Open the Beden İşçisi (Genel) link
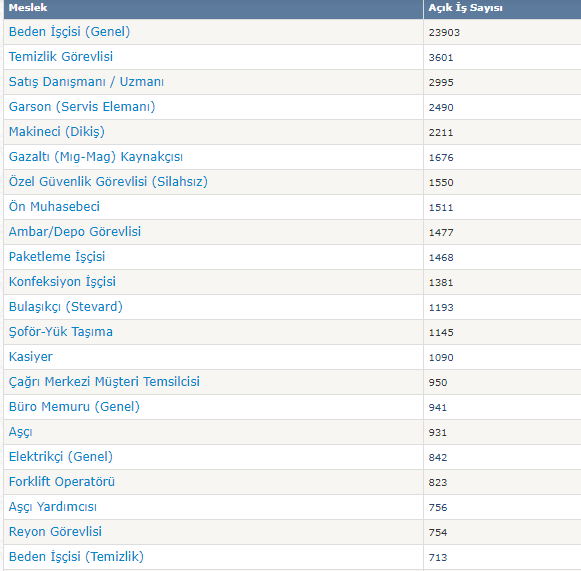Screen dimensions: 581x571 [x=69, y=32]
